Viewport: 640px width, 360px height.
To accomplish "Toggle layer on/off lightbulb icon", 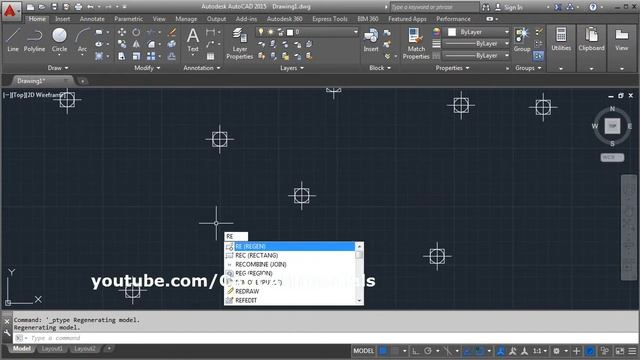I will (261, 32).
